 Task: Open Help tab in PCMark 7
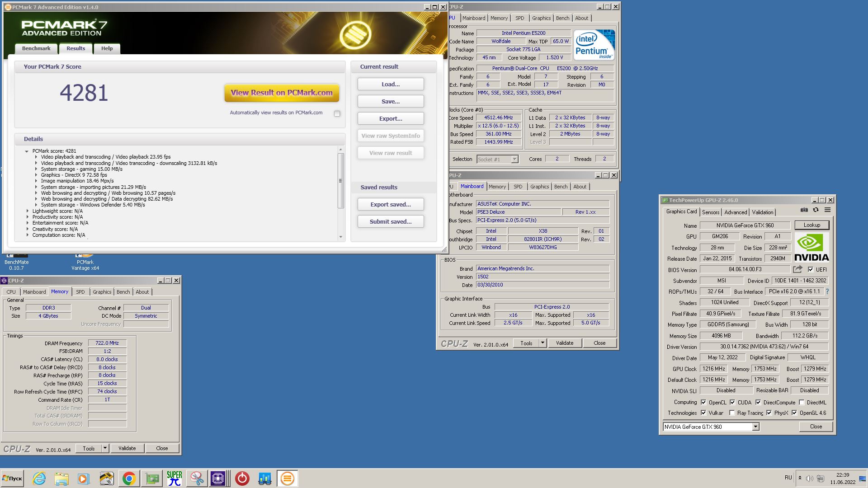[107, 48]
